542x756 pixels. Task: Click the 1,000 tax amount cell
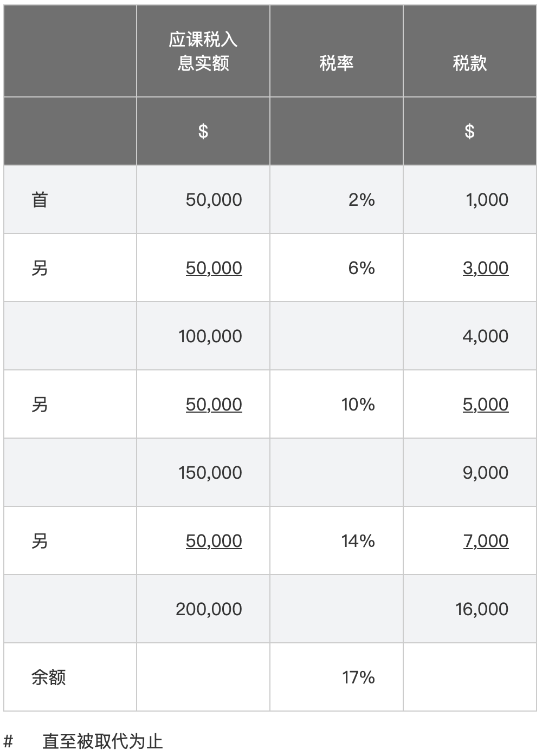[470, 199]
